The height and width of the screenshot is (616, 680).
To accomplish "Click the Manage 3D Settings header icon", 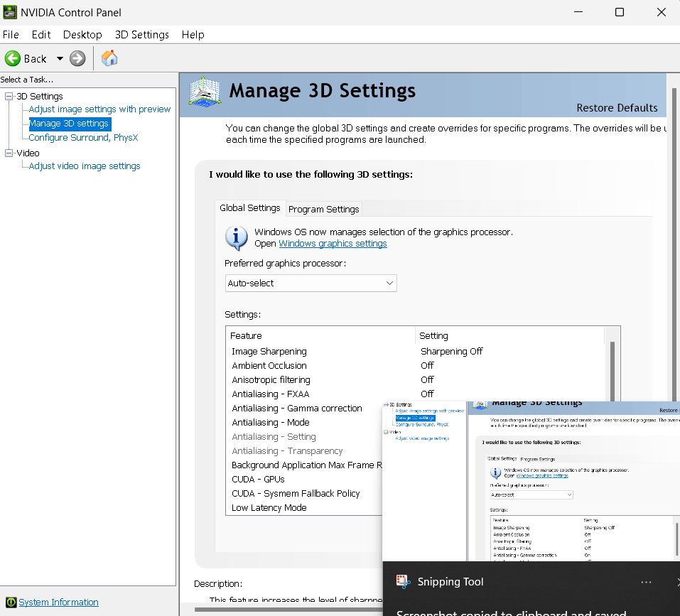I will click(205, 92).
